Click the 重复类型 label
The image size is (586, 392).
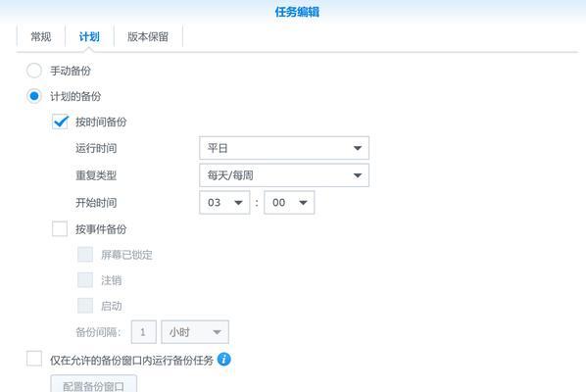[96, 175]
